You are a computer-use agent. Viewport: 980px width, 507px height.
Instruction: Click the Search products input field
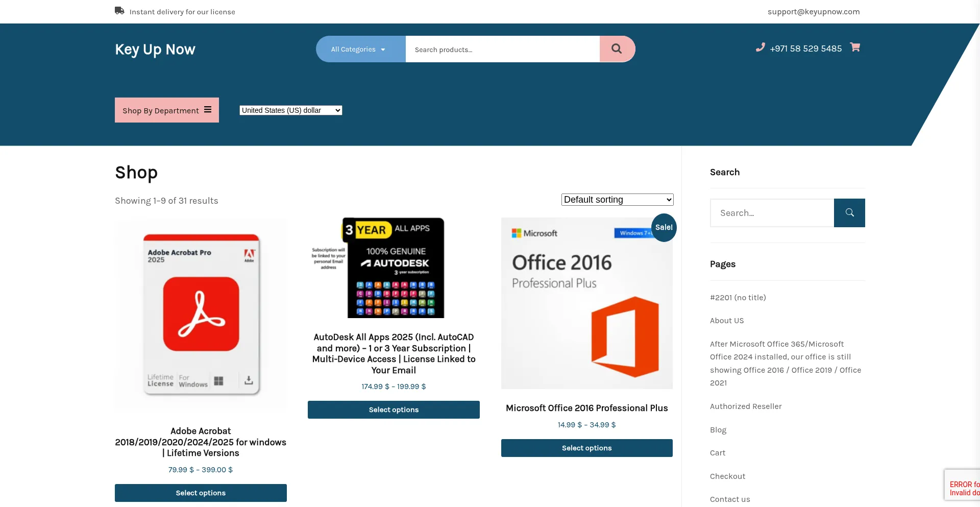point(502,50)
